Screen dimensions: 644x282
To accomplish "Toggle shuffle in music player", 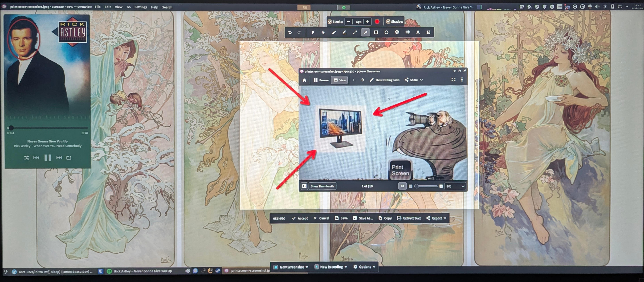I will 26,158.
